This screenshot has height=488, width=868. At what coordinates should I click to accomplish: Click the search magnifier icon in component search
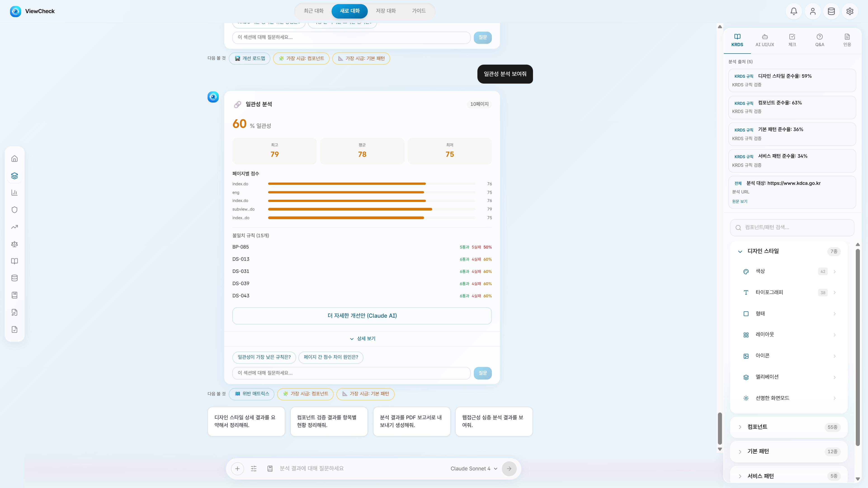[738, 228]
